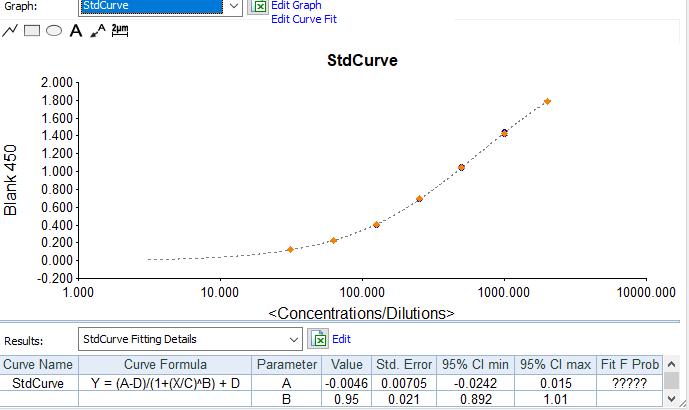
Task: Open the Edit Graph link
Action: pyautogui.click(x=296, y=5)
